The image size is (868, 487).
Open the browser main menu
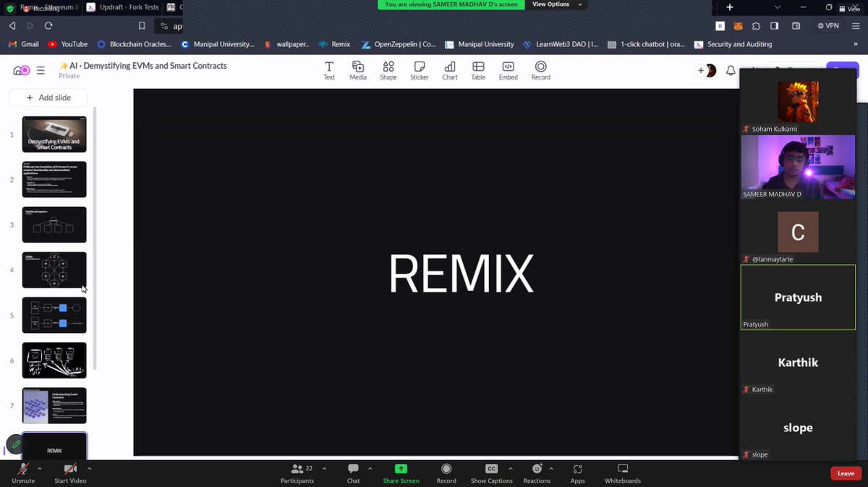(856, 25)
